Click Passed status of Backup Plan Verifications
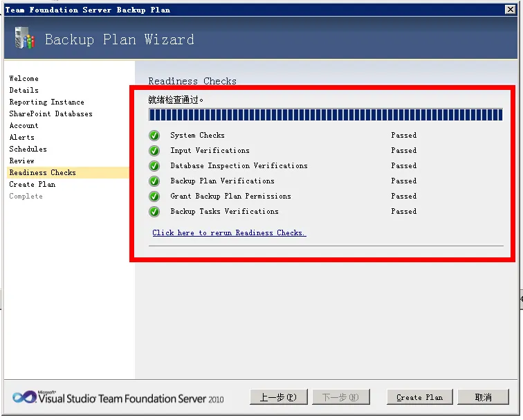This screenshot has width=523, height=420. 404,181
